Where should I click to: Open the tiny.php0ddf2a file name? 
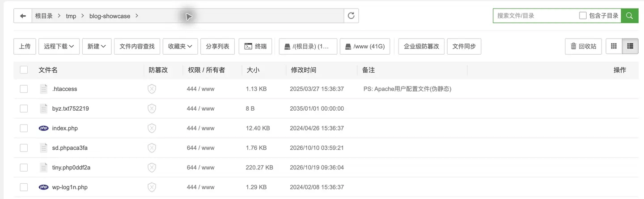(x=71, y=168)
